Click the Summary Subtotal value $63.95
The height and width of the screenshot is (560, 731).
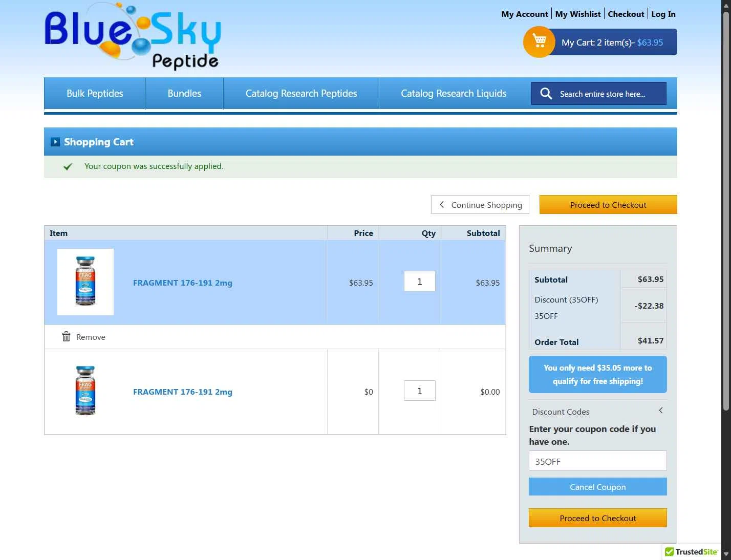click(651, 279)
